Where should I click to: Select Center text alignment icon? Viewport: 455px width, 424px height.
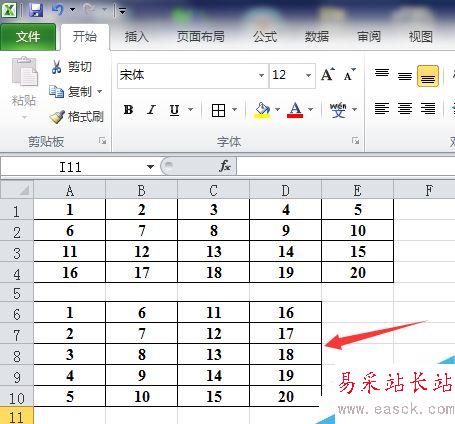click(405, 109)
